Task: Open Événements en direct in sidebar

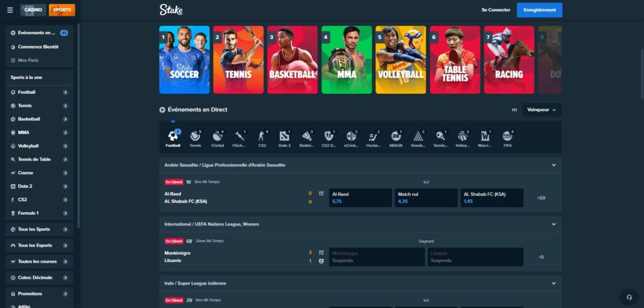Action: coord(40,33)
